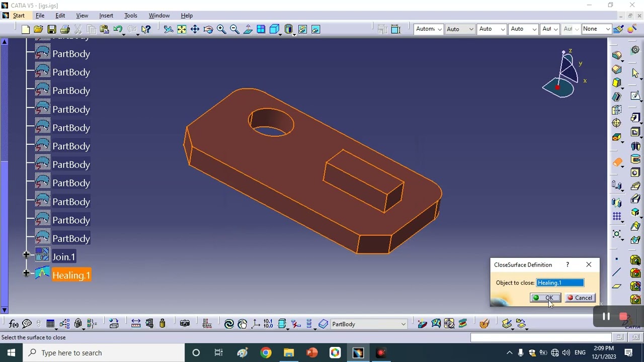Click the Zoom In magnifier
Viewport: 644px width, 362px height.
(221, 29)
